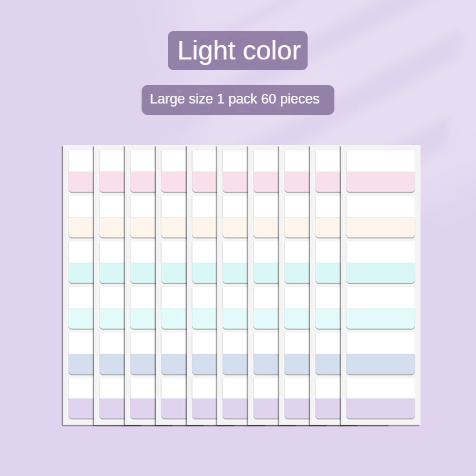Click the "Light color" title label
This screenshot has height=476, width=476.
[237, 51]
